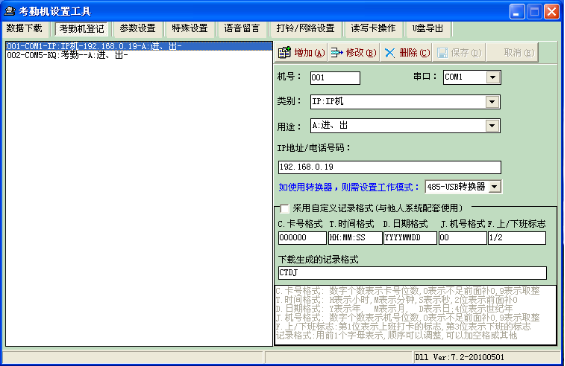565x366 pixels.
Task: Click the 删除 delete X icon
Action: (390, 53)
